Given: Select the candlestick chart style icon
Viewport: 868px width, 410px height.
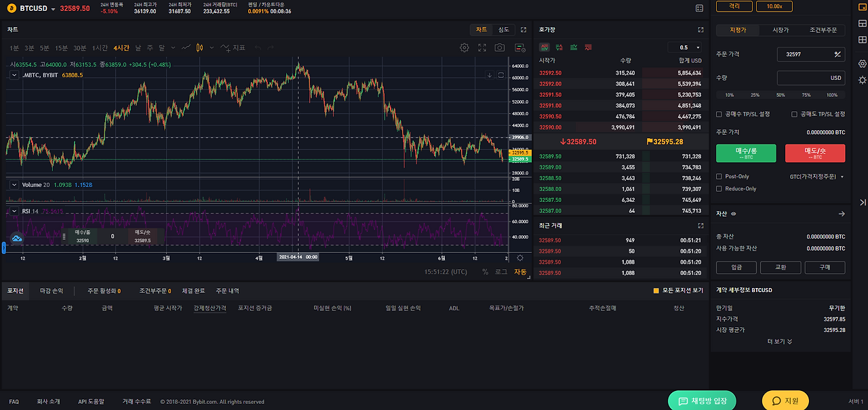Looking at the screenshot, I should click(x=200, y=47).
